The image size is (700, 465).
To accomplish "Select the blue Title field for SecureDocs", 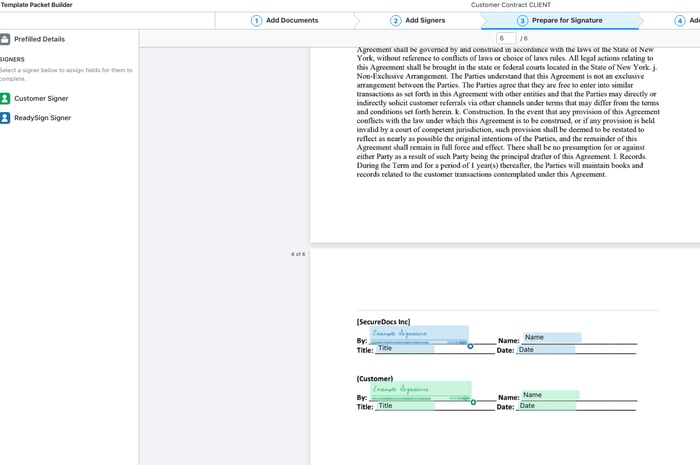I will [x=405, y=348].
